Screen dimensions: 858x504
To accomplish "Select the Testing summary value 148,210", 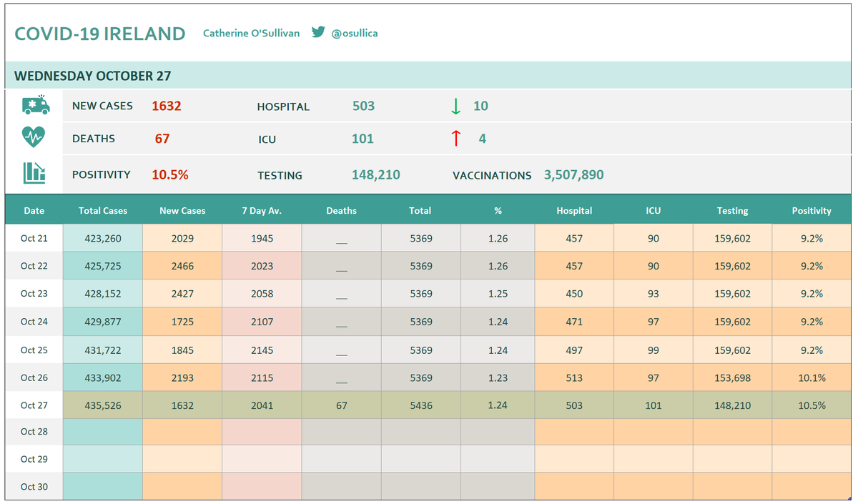I will point(376,174).
